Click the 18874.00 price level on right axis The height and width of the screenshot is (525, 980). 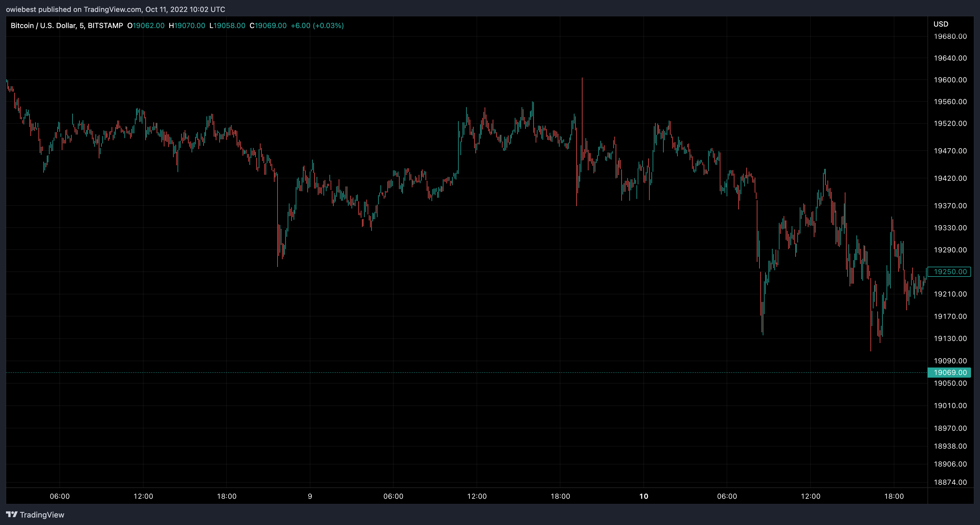pyautogui.click(x=951, y=482)
